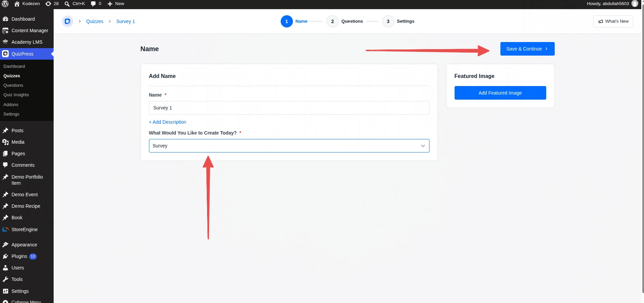The image size is (644, 303).
Task: Click the comments bubble icon in admin bar
Action: [93, 4]
